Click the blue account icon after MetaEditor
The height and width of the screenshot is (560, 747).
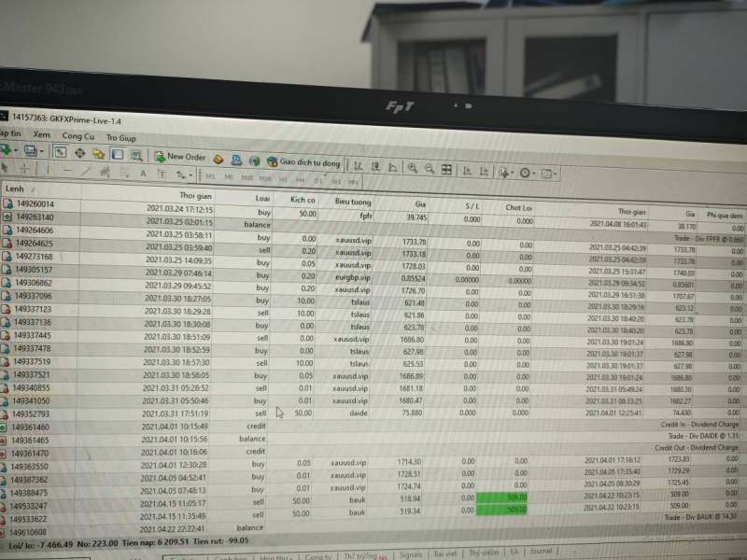point(236,160)
